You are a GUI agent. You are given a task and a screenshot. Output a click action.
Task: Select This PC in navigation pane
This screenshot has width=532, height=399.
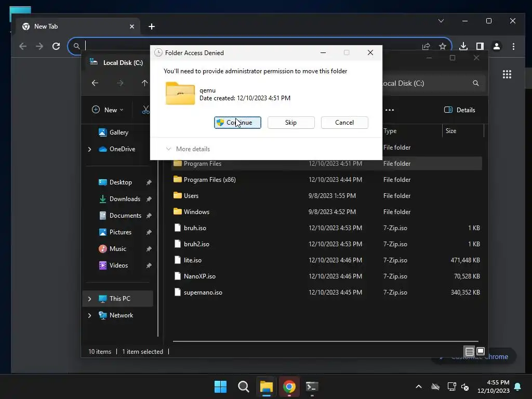[x=118, y=299]
